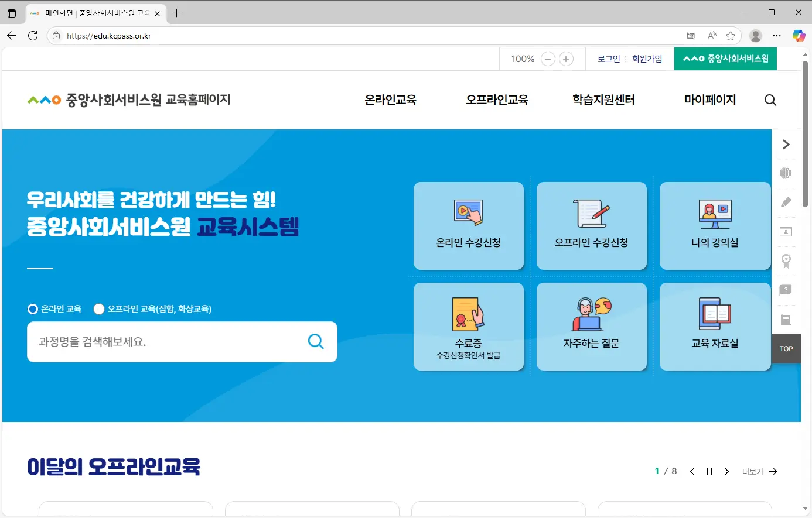Screen dimensions: 812x518
Task: Choose 오프라인 교육(집합, 화상교육) option
Action: pyautogui.click(x=98, y=308)
